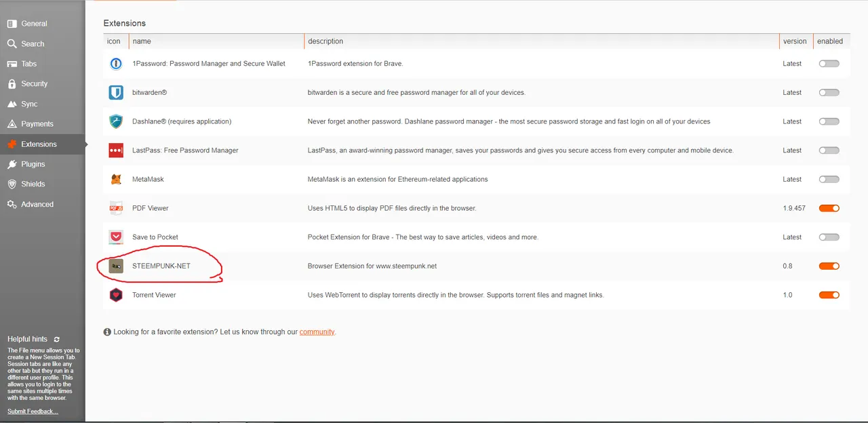Viewport: 868px width, 423px height.
Task: Select the STEEMPUNK-NET extension name
Action: coord(161,266)
